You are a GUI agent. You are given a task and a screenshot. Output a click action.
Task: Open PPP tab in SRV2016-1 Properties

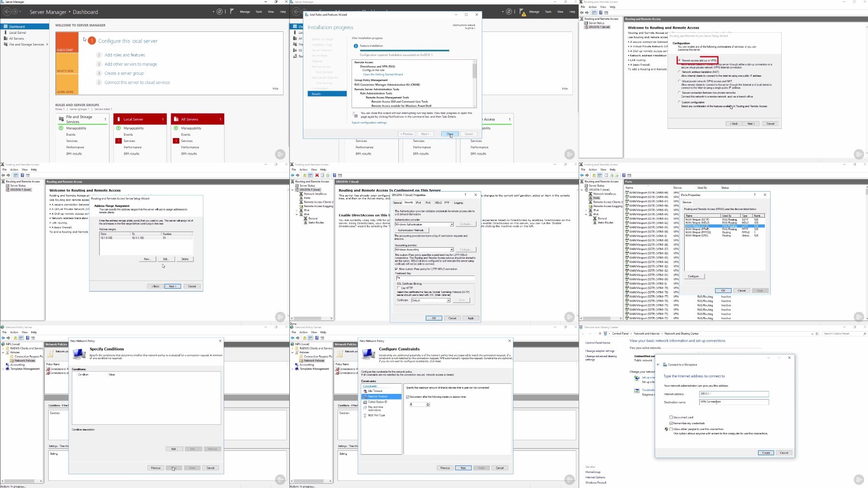click(x=447, y=203)
